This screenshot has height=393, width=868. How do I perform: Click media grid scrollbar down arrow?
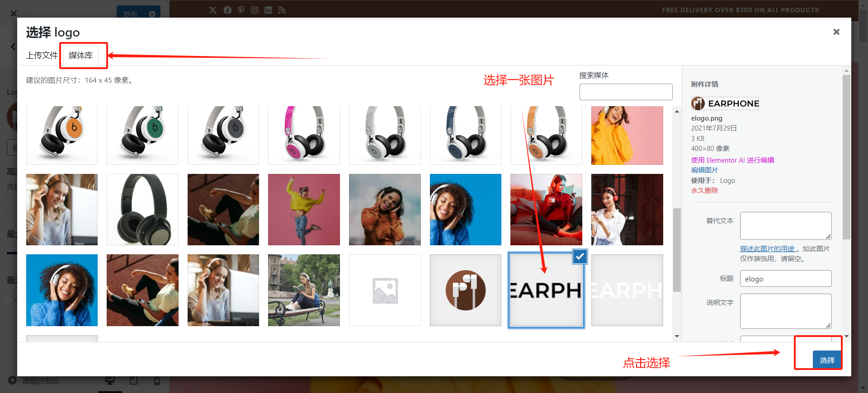tap(677, 336)
